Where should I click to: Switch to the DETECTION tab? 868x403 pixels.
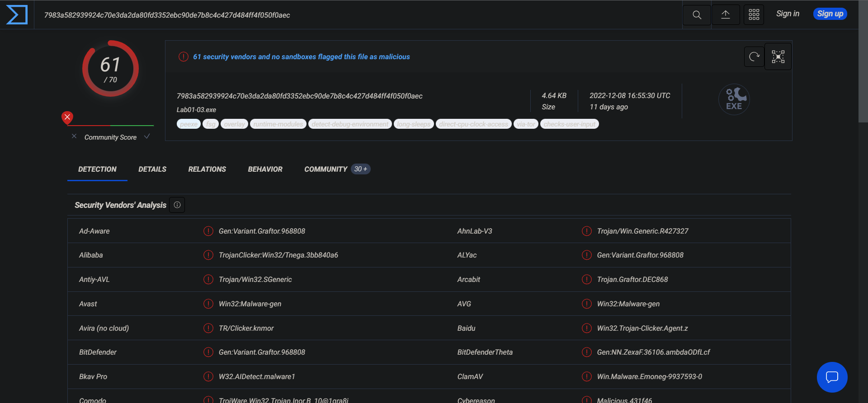(97, 169)
